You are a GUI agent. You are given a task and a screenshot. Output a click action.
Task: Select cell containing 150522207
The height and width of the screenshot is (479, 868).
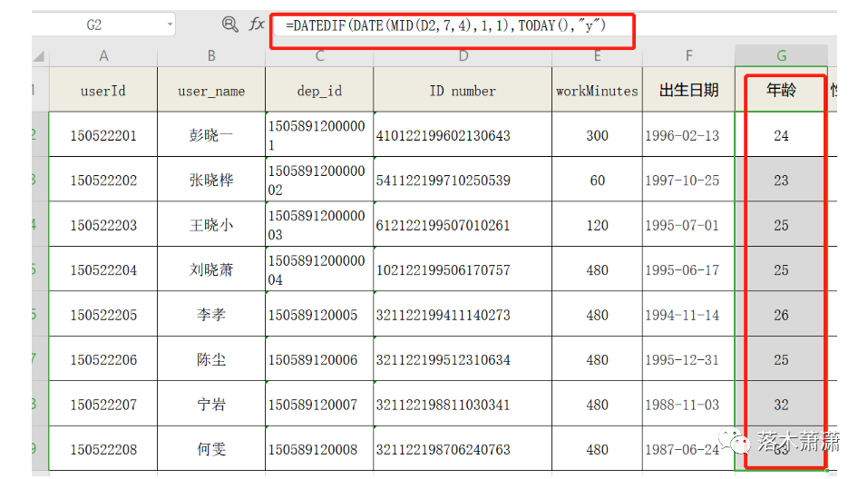pyautogui.click(x=103, y=404)
